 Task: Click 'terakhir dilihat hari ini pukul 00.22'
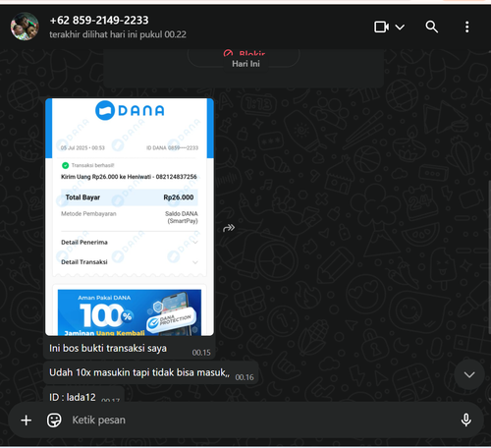pos(118,34)
